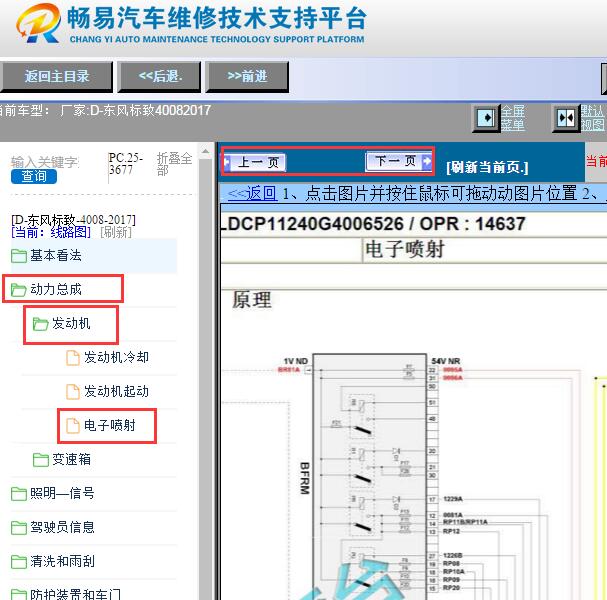The image size is (607, 600).
Task: Click the LDCP11240G4006526 / OPR : 14637 text
Action: click(x=374, y=224)
